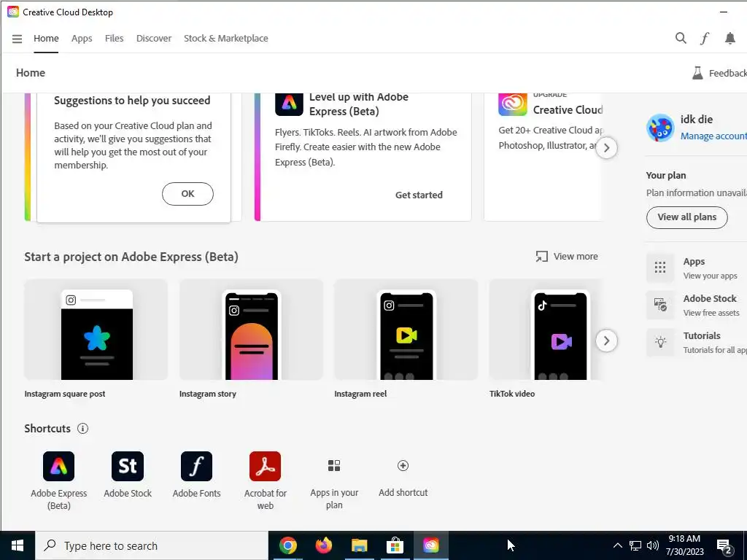Click the volume speaker tray icon

tap(653, 545)
